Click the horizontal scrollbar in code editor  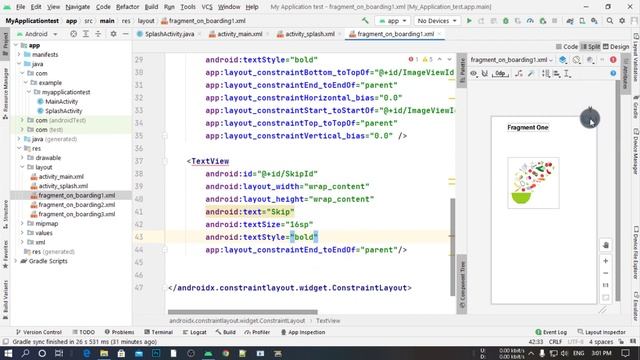pyautogui.click(x=242, y=312)
